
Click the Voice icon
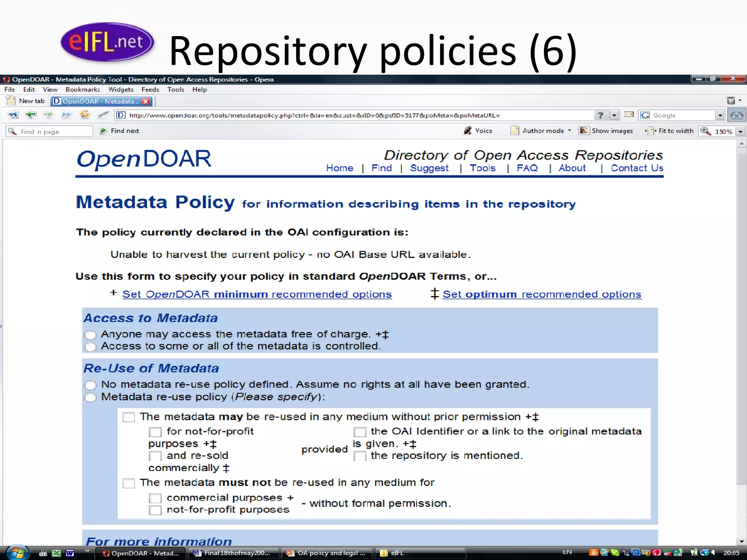(468, 131)
